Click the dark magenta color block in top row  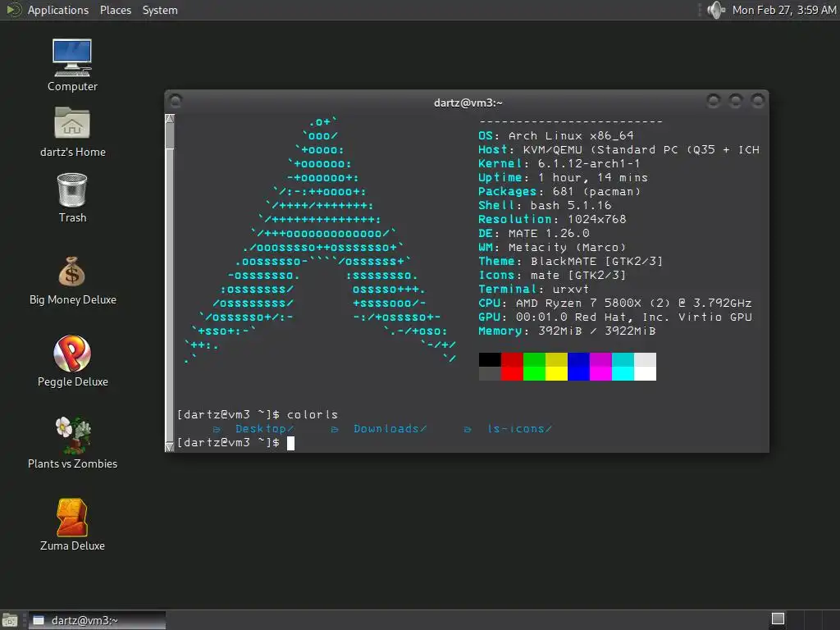(x=600, y=359)
